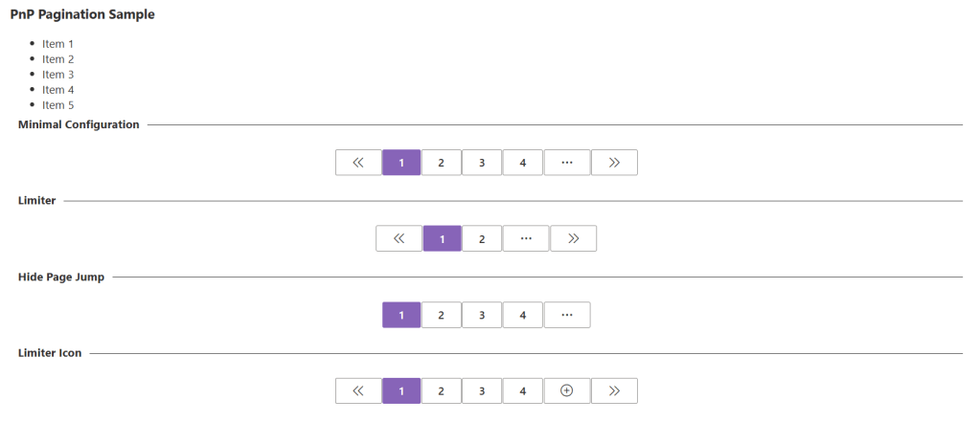This screenshot has height=422, width=980.
Task: Select page 2 in Limiter pagination
Action: click(482, 239)
